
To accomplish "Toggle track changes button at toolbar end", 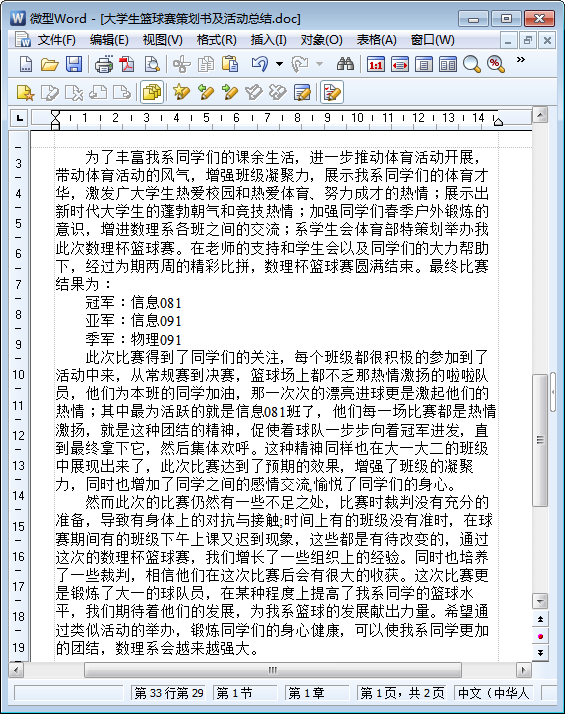I will click(x=331, y=92).
